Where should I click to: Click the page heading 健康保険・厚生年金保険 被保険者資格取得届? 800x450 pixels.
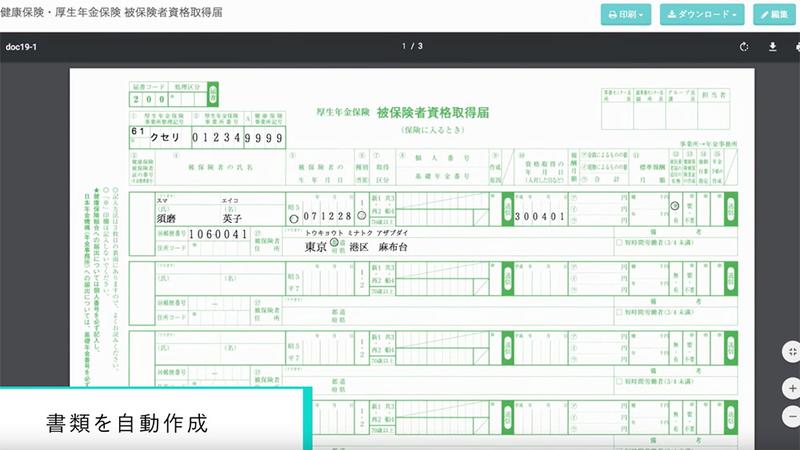point(111,12)
